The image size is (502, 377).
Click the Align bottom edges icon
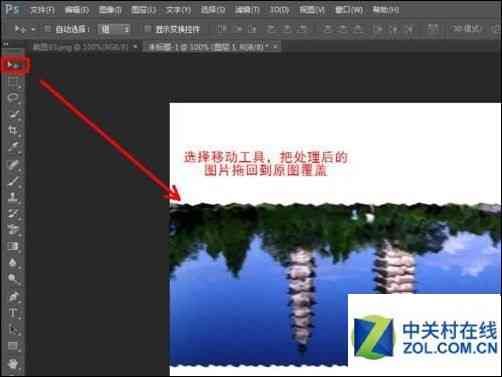click(x=252, y=29)
